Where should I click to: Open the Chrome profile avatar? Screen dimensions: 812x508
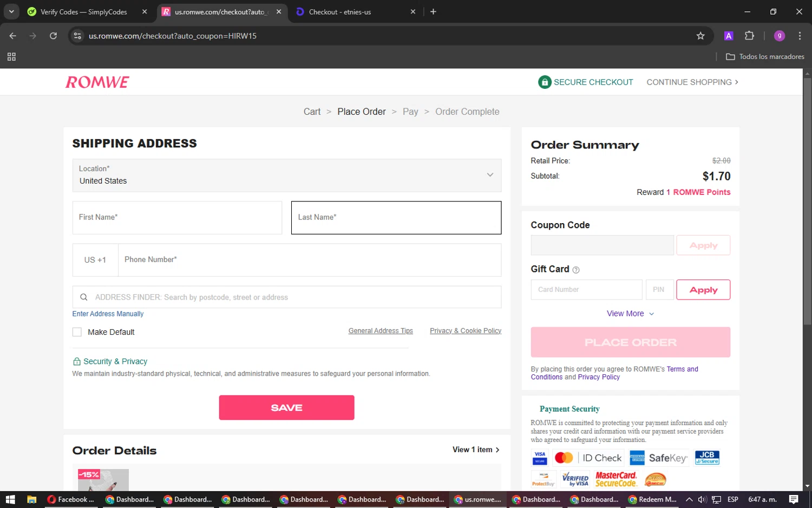tap(780, 36)
